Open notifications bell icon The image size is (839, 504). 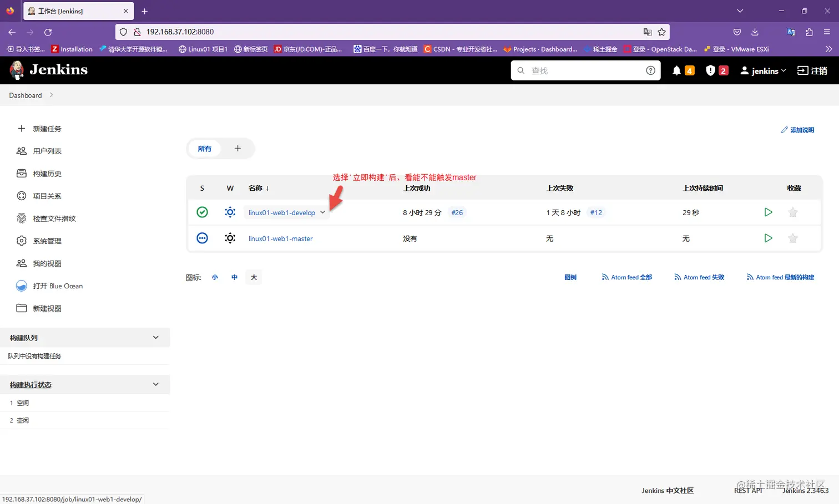676,70
